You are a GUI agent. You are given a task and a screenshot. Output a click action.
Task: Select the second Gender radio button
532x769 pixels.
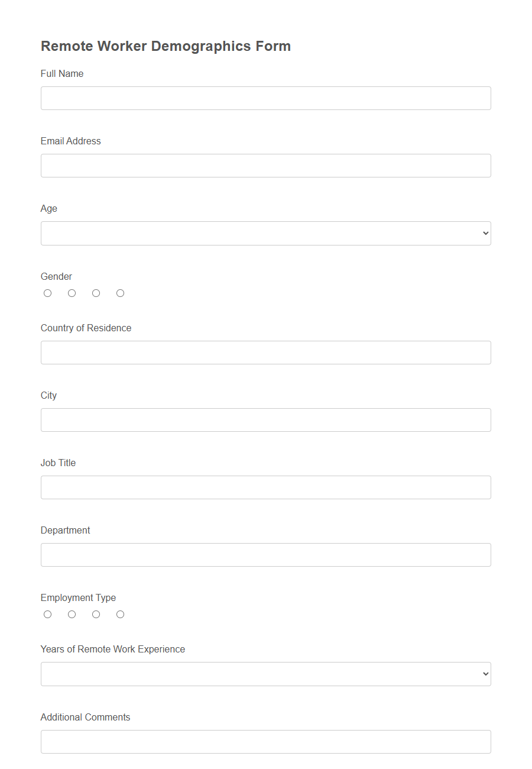(x=72, y=293)
